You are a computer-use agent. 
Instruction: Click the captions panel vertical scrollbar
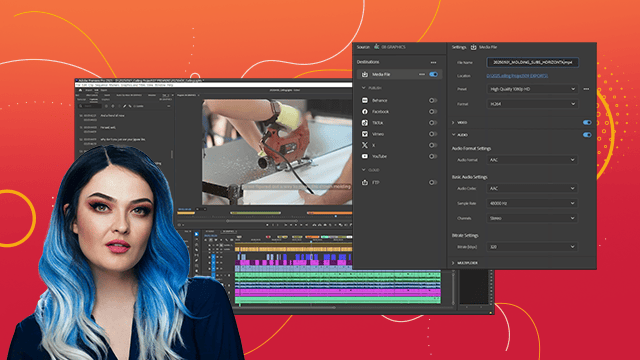[172, 154]
